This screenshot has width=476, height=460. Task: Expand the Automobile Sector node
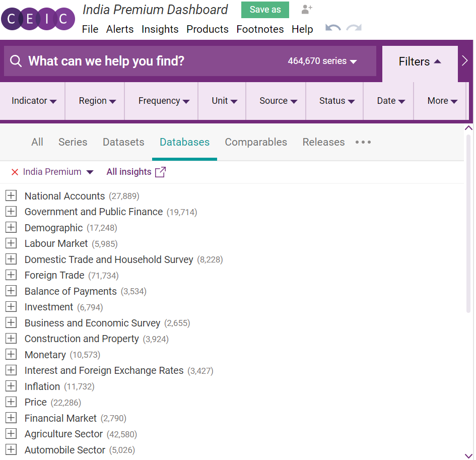(x=11, y=450)
